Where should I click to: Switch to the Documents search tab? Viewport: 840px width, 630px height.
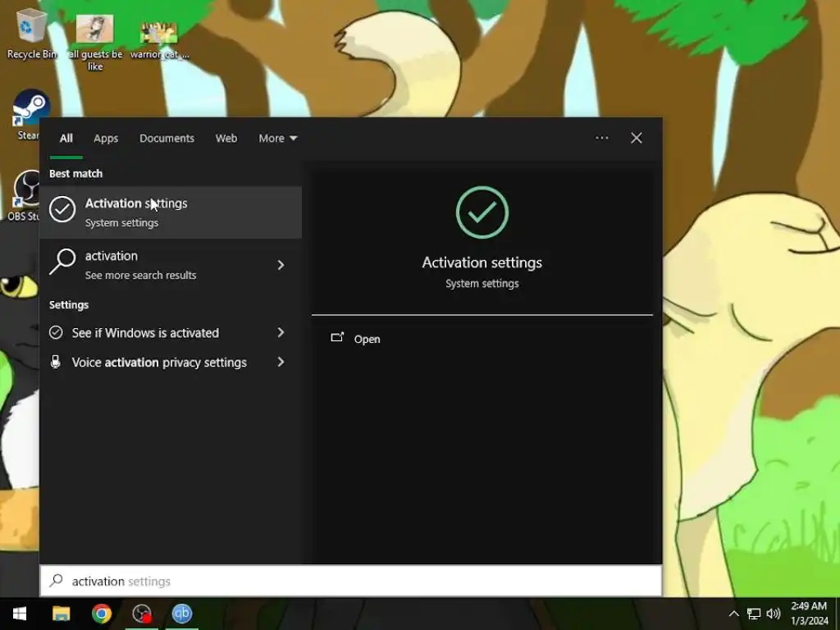[167, 138]
